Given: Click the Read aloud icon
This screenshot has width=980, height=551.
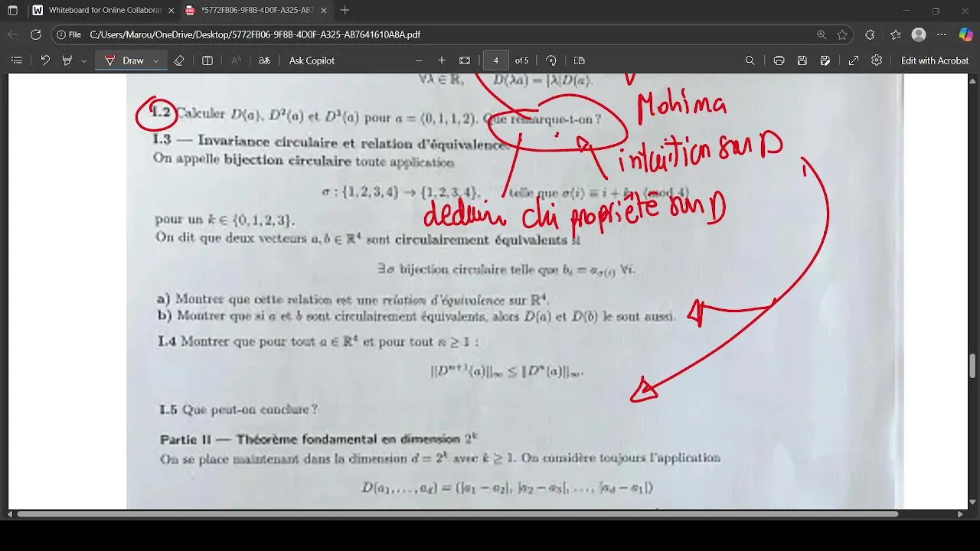Looking at the screenshot, I should click(236, 60).
